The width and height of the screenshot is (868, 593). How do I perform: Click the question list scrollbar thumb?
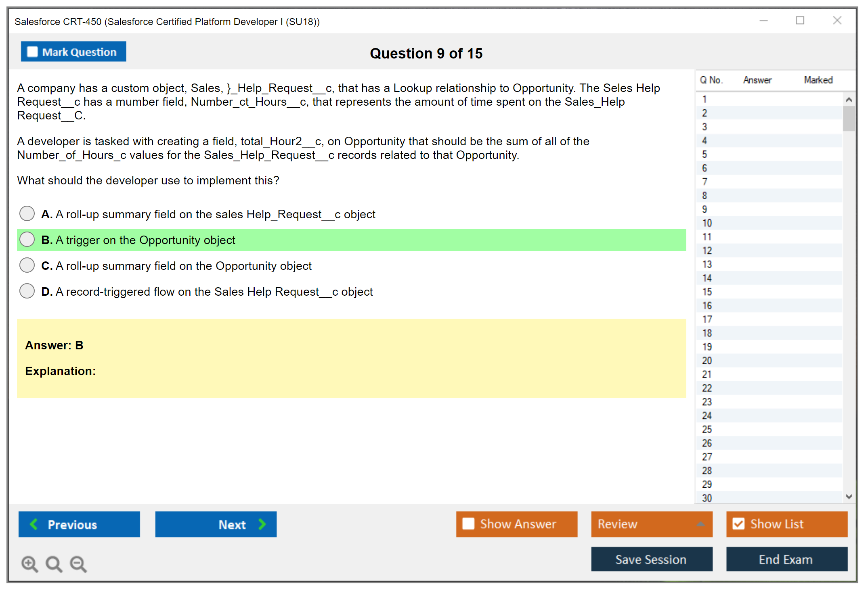tap(849, 118)
